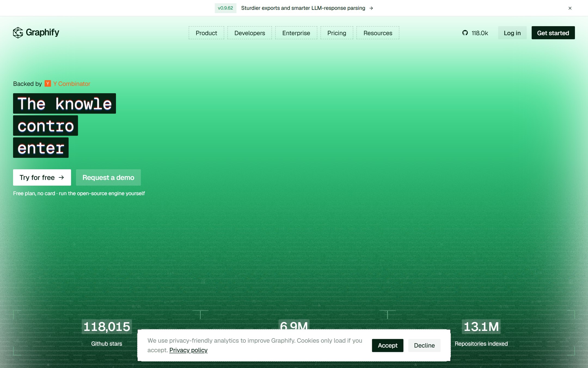Follow the arrow beside the release announcement
This screenshot has height=368, width=588.
(371, 8)
